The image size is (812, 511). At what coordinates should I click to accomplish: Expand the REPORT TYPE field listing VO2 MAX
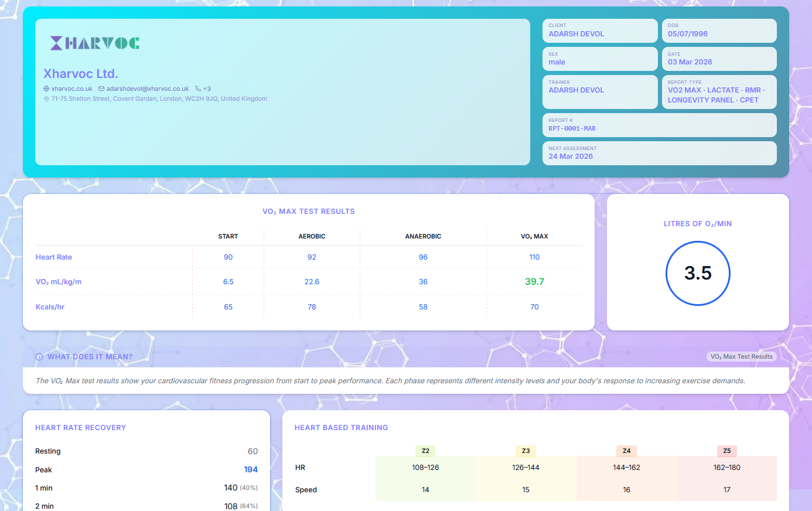coord(719,92)
